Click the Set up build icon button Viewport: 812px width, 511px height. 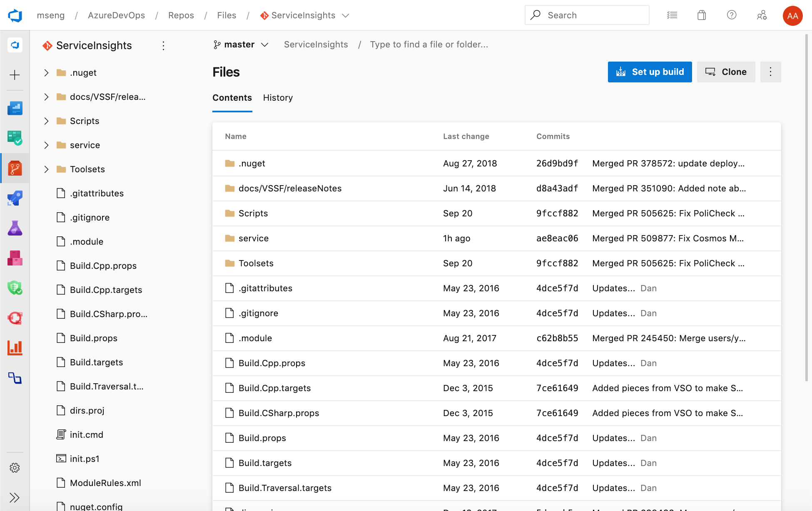pos(622,72)
